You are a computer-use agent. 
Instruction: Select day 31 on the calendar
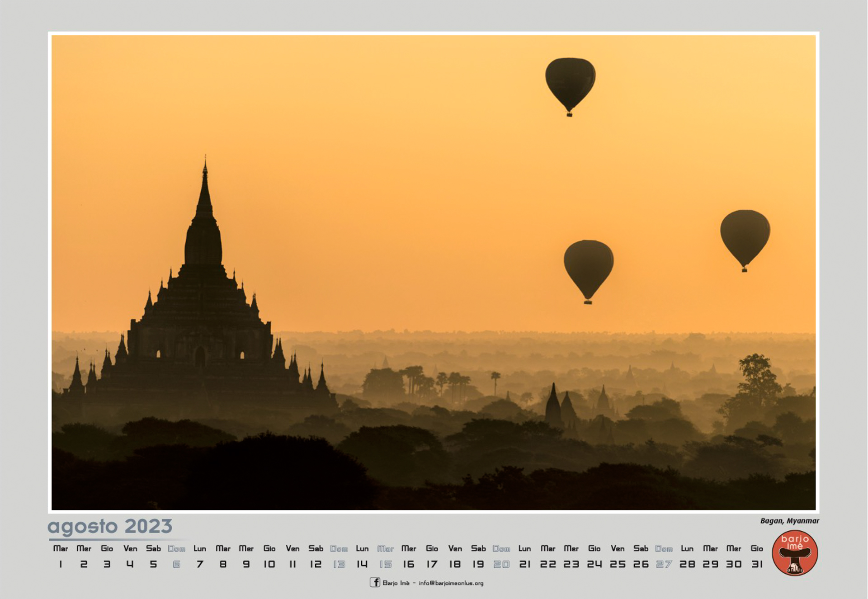[x=757, y=564]
